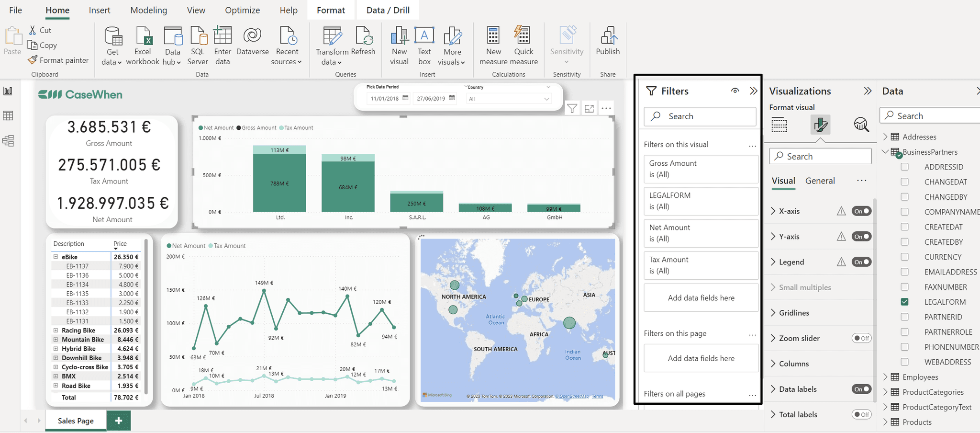Screen dimensions: 980x433
Task: Open the Terms link on the map
Action: pyautogui.click(x=598, y=397)
